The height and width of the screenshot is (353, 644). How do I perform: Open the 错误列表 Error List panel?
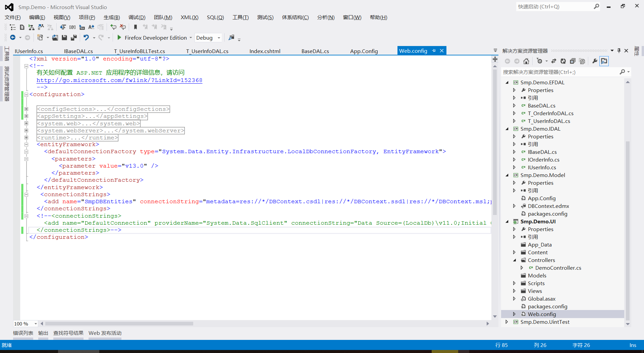pyautogui.click(x=23, y=333)
